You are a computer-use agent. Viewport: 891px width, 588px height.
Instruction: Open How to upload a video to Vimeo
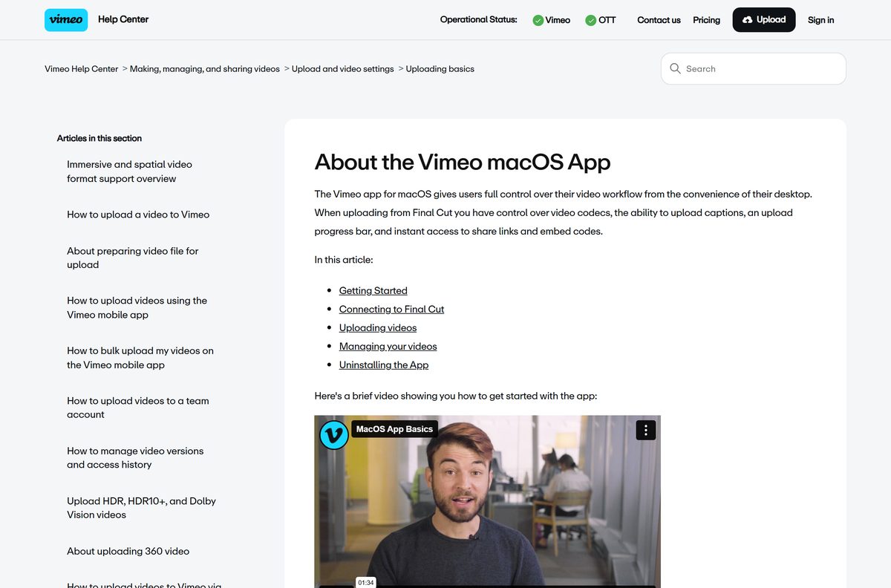(x=138, y=215)
